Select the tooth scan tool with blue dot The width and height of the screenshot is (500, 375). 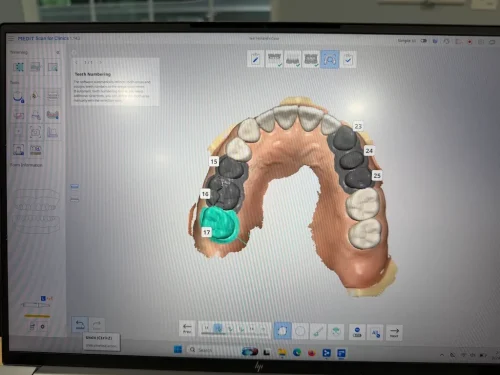click(18, 150)
